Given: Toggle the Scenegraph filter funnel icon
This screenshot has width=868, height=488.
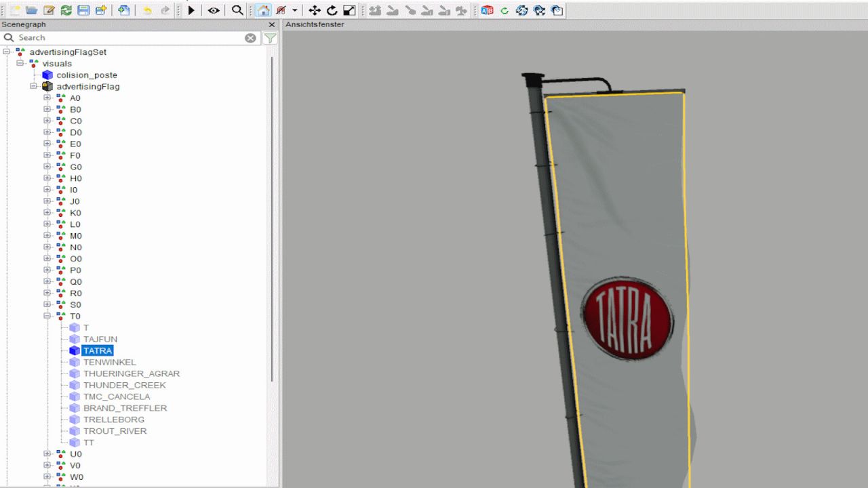Looking at the screenshot, I should pos(270,38).
